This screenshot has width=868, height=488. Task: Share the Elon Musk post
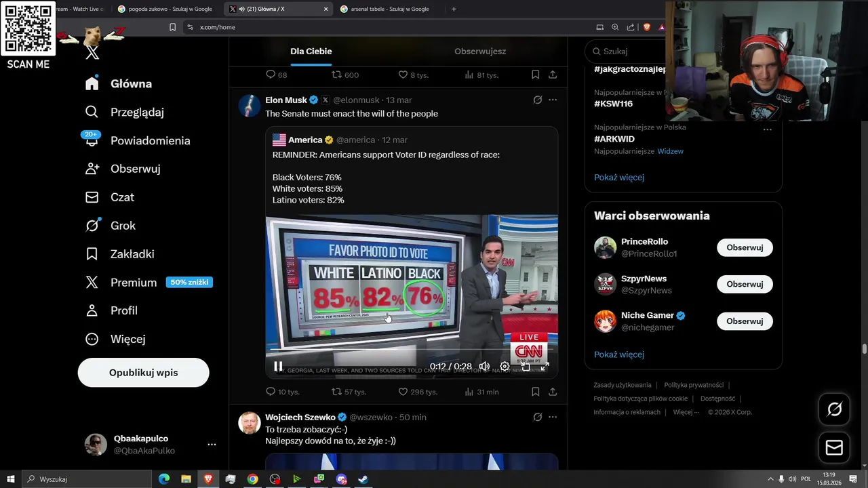[553, 392]
